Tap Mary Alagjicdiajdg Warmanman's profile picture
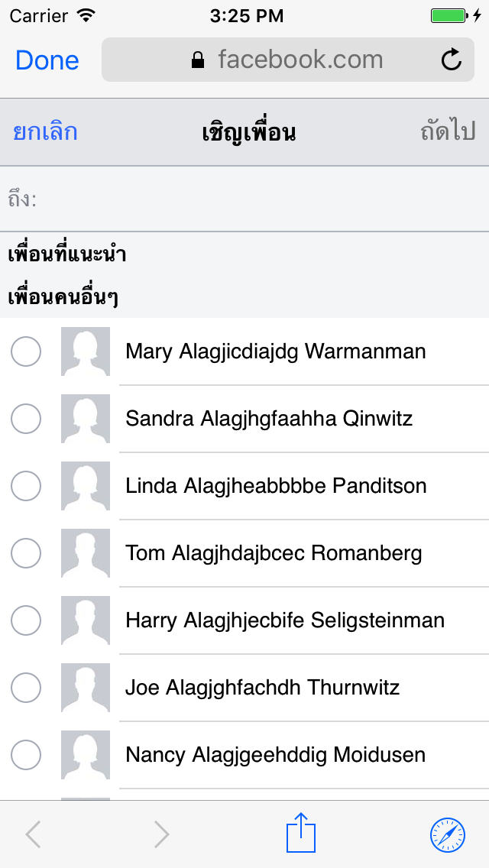 point(86,351)
